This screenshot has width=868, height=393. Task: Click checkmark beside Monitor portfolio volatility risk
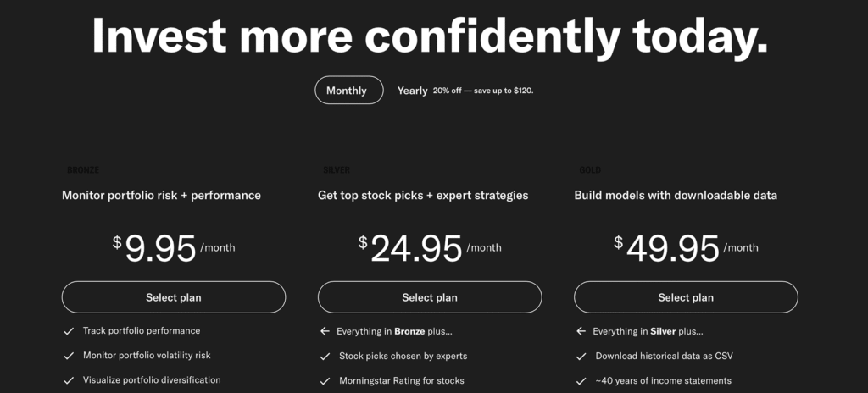pyautogui.click(x=69, y=356)
